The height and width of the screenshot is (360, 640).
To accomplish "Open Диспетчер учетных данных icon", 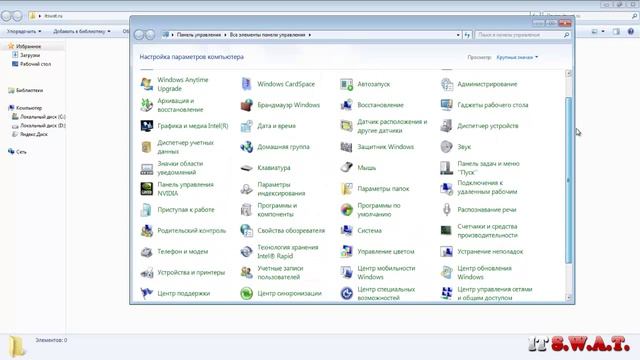I will click(x=147, y=147).
